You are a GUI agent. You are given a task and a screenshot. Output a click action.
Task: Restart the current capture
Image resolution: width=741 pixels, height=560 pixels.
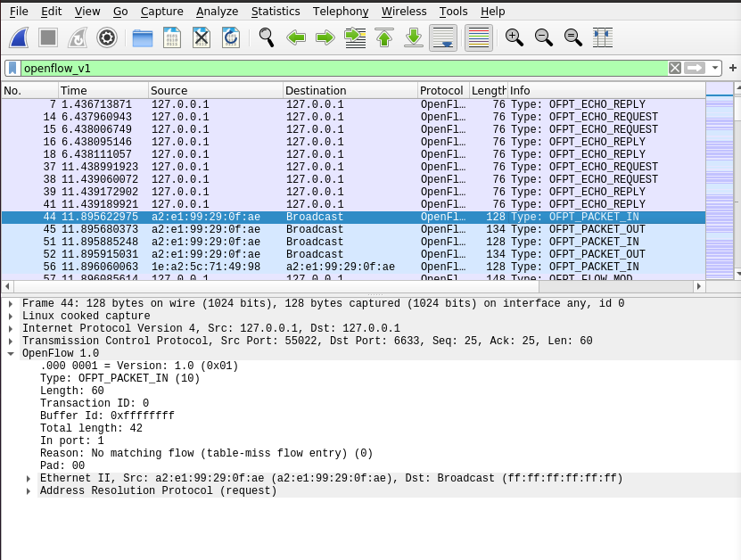point(78,37)
